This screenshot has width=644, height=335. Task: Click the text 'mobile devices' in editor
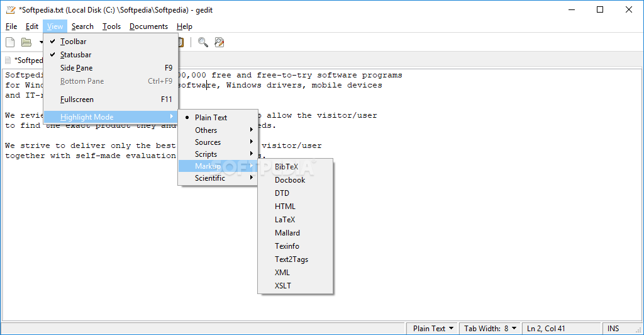click(347, 85)
